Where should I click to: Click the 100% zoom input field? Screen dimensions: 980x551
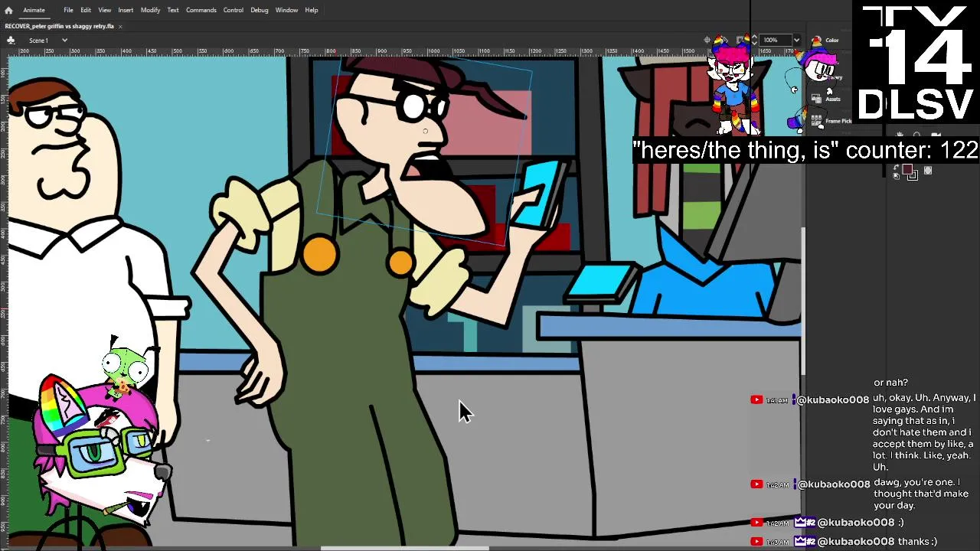pos(776,40)
